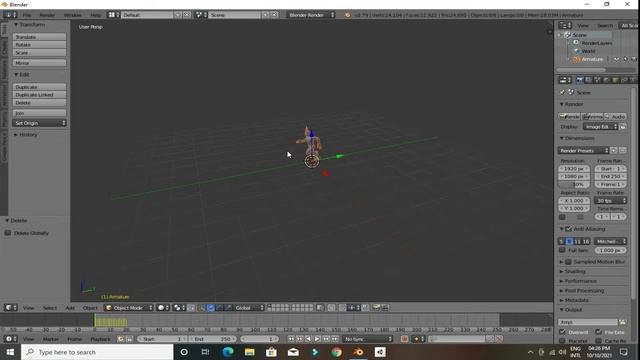This screenshot has width=640, height=360.
Task: Click the add render preset plus icon
Action: (x=613, y=150)
